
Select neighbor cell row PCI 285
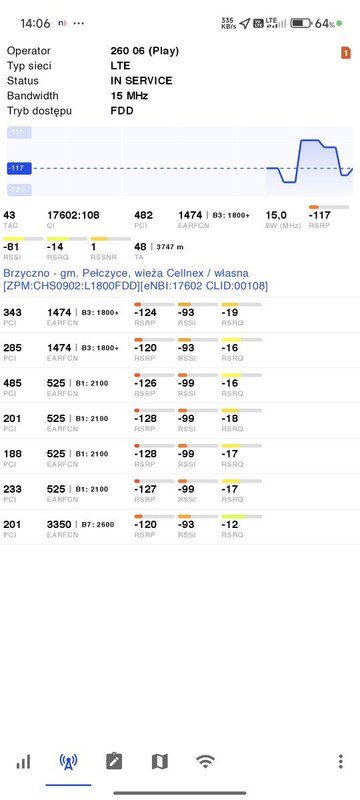(x=180, y=350)
